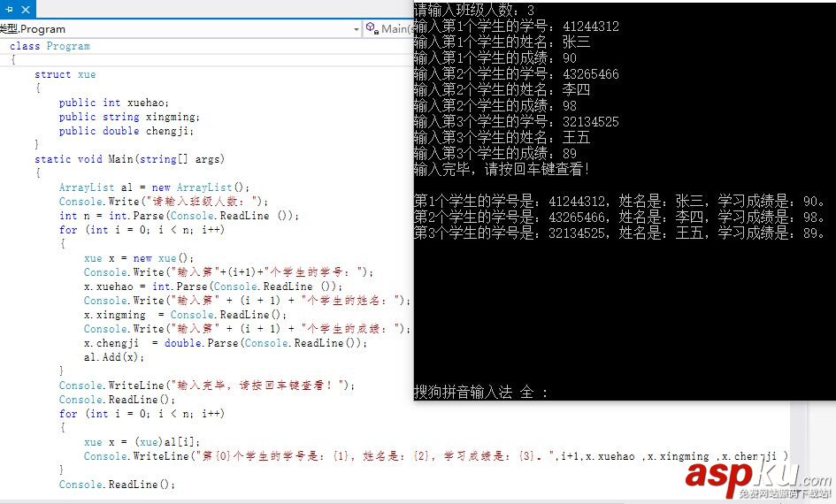836x504 pixels.
Task: Click Console.Write("请输入班级人数：") line
Action: (x=164, y=202)
